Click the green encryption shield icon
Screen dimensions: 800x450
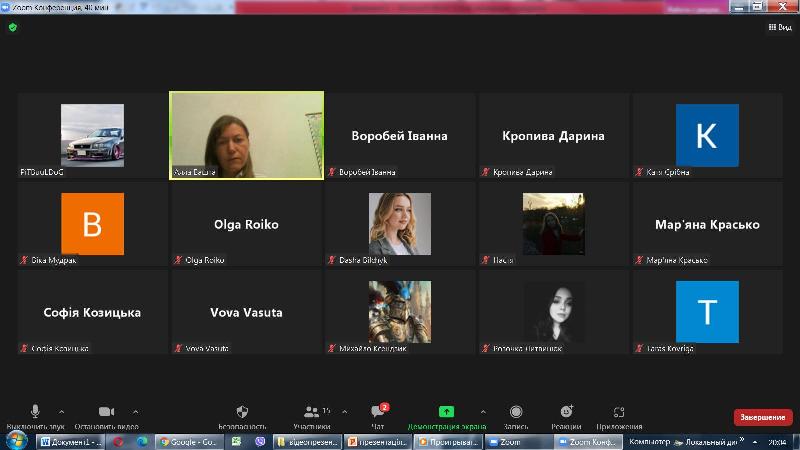[13, 27]
